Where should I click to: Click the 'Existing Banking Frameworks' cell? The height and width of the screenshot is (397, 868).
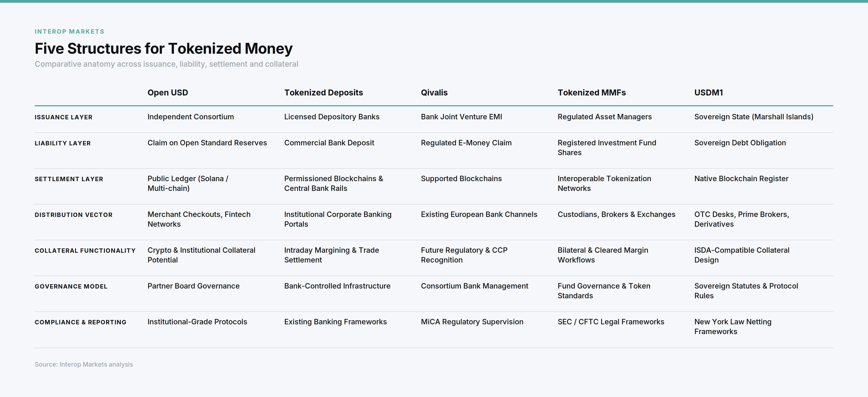click(x=335, y=322)
